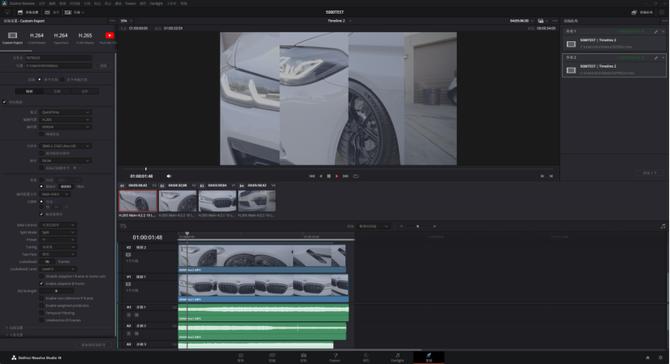This screenshot has height=364, width=670.
Task: Enable the 'Temporal filtering' checkbox
Action: (41, 313)
